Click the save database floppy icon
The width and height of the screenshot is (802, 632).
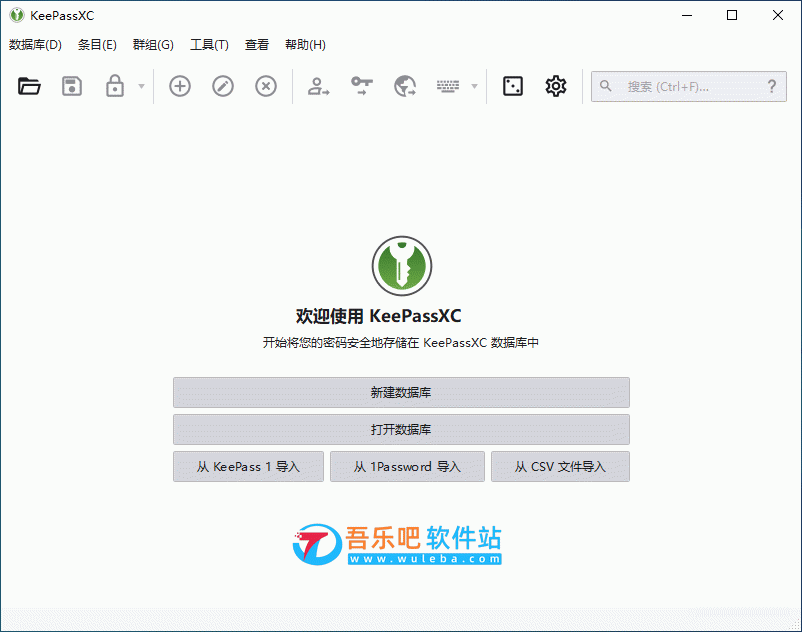click(72, 86)
